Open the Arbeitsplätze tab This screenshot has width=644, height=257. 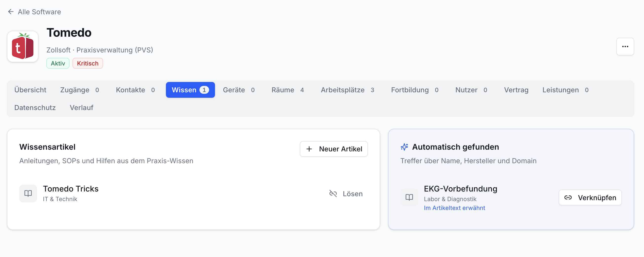347,90
